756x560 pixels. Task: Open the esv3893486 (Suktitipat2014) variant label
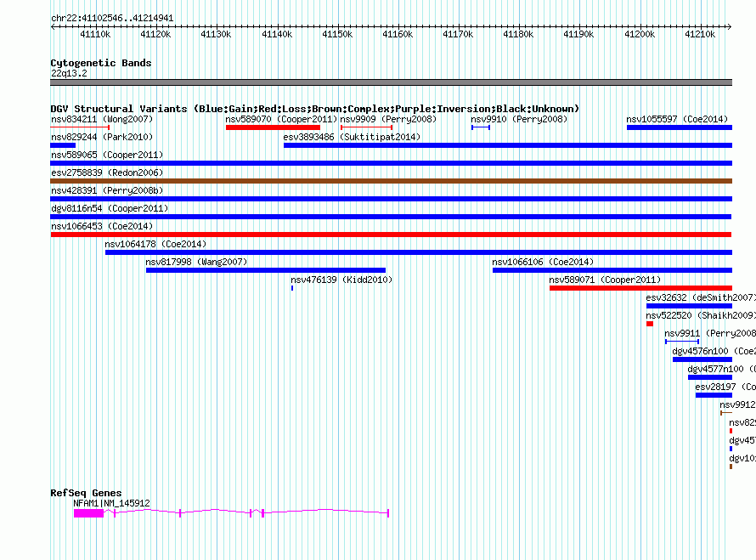coord(352,137)
